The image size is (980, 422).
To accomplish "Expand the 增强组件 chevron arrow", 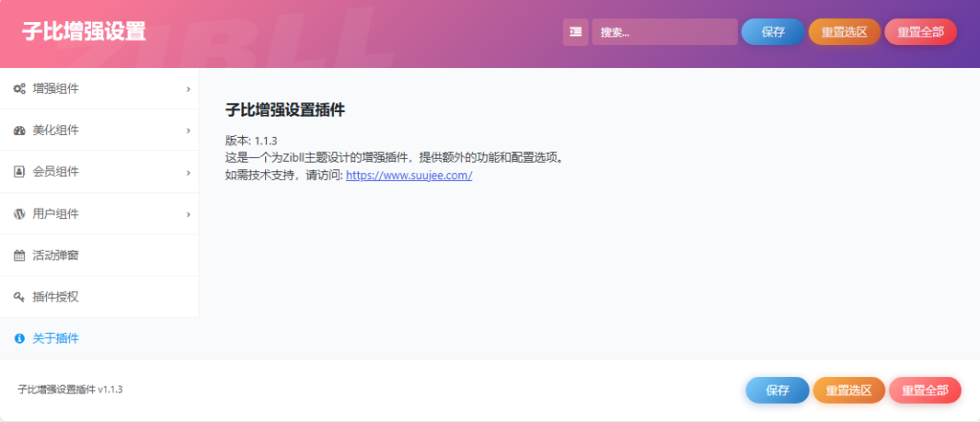I will pos(189,89).
